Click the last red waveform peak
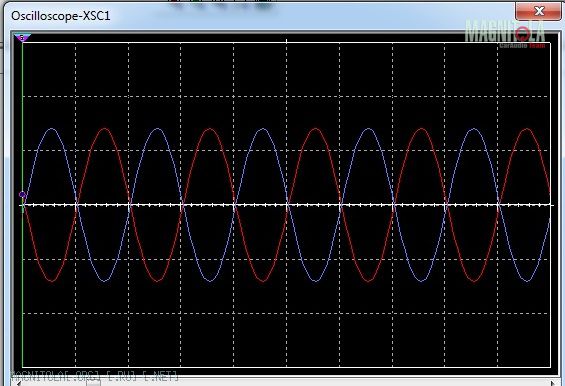Viewport: 565px width, 386px height. (527, 129)
